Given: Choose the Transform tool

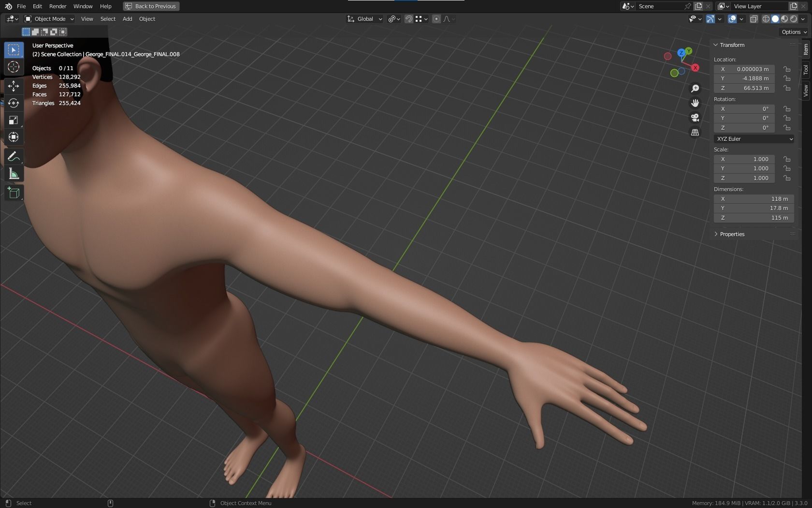Looking at the screenshot, I should [x=14, y=137].
